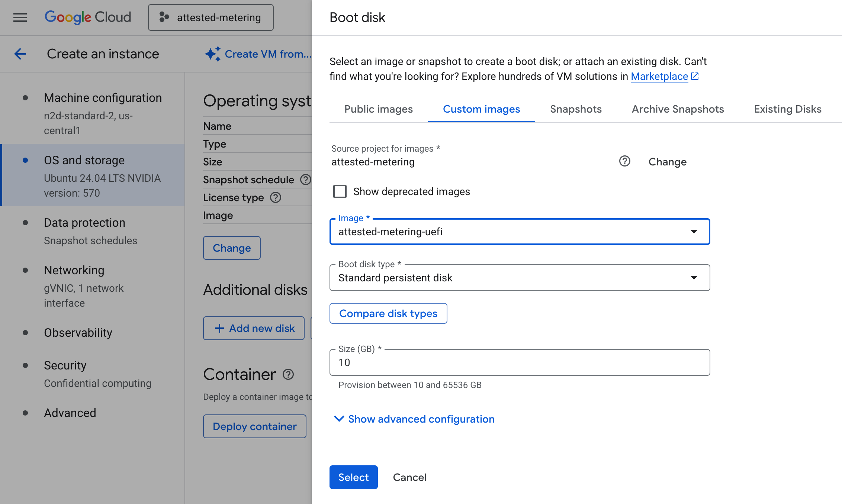Click the source project help icon

[625, 161]
